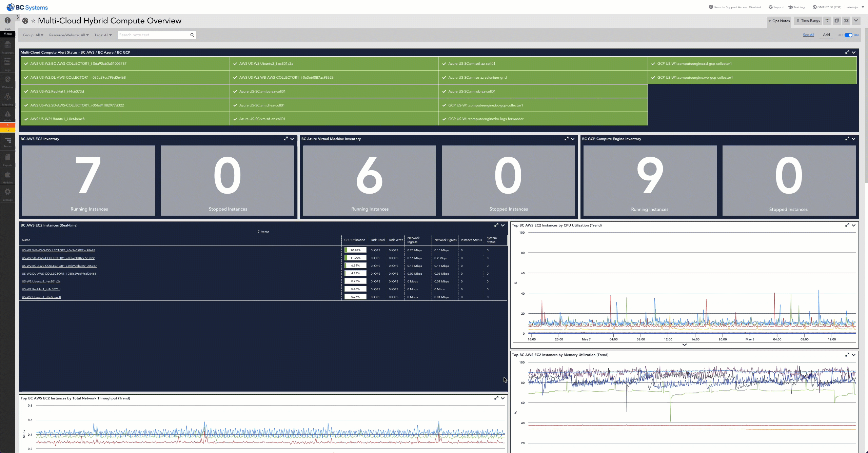Maximize the Multi-Cloud Compute Alert Status widget

coord(847,52)
